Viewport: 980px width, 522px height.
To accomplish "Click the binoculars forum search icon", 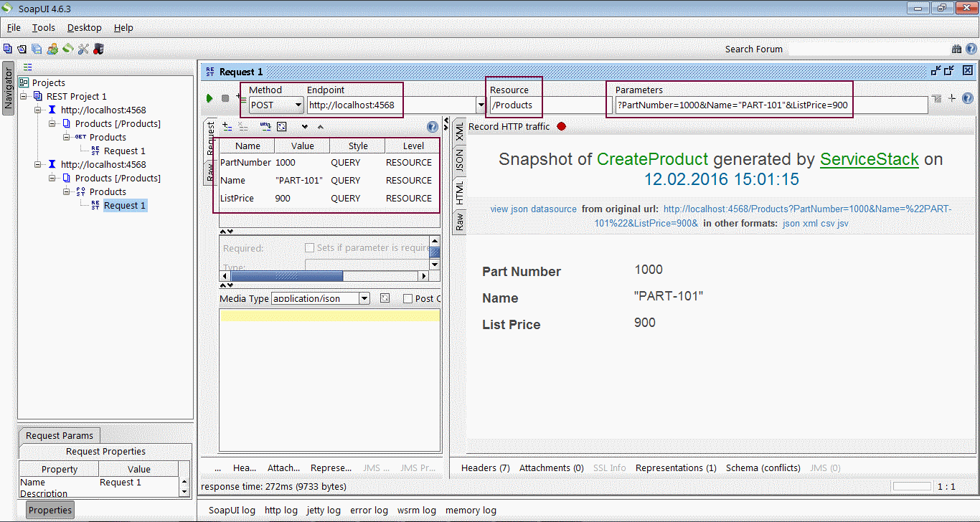I will (x=956, y=49).
